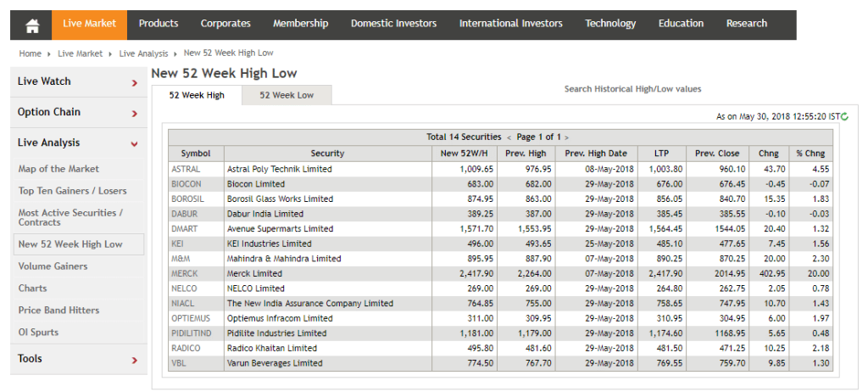Select Merck Limited security name
Viewport: 868px width, 392px height.
click(254, 274)
